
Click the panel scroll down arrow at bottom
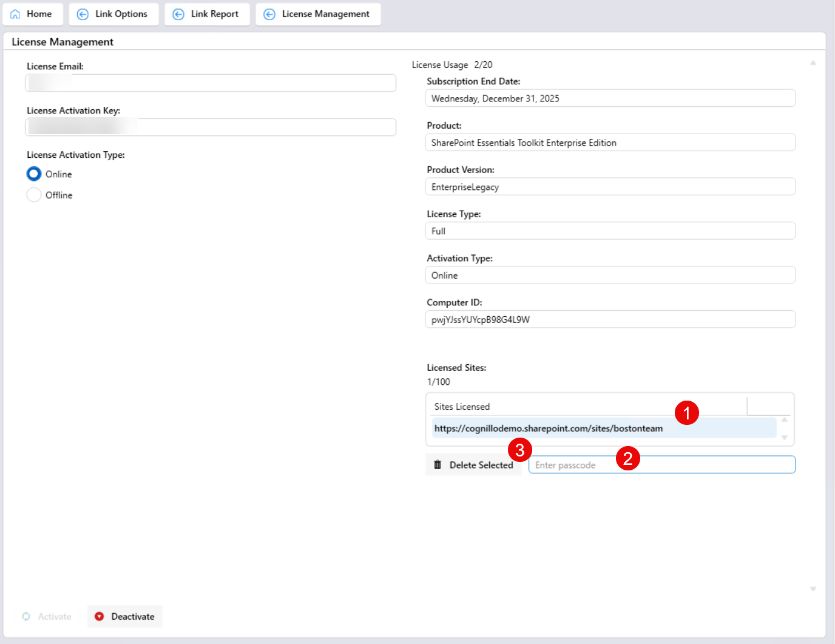pos(813,589)
